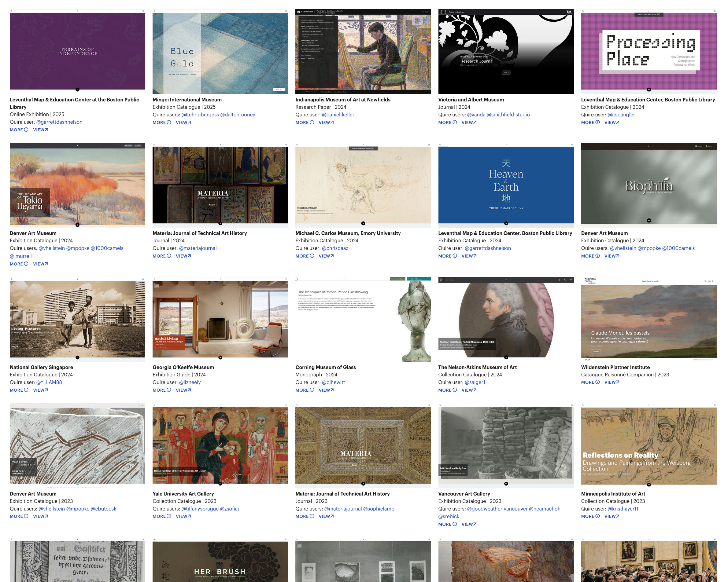
Task: Open @YLLAM88 user link
Action: pyautogui.click(x=49, y=382)
